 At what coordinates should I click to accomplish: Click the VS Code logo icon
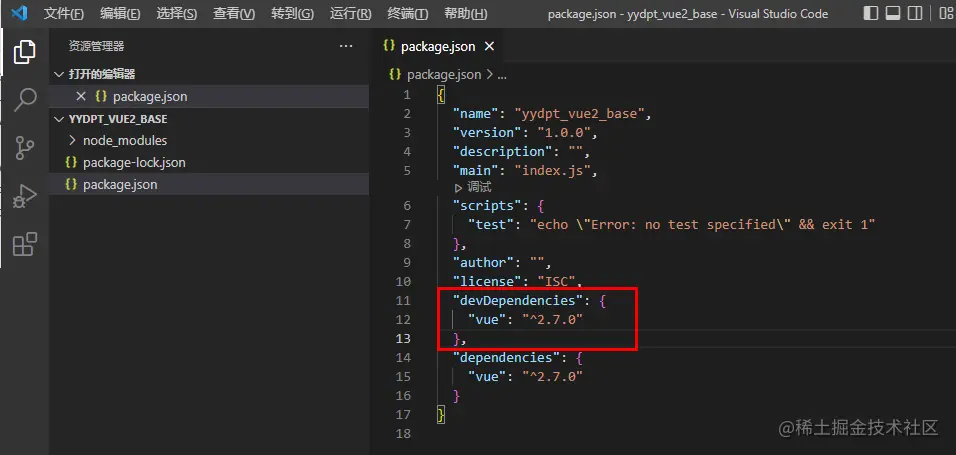pos(20,13)
